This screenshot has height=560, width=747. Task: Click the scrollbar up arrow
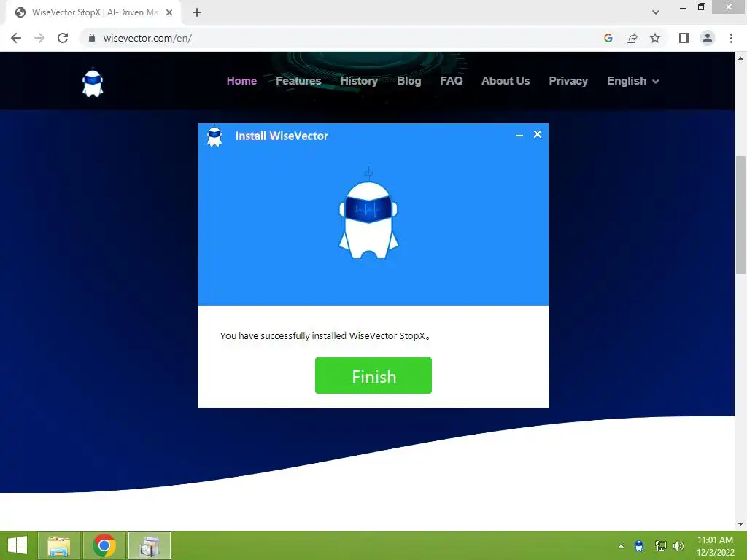(740, 58)
